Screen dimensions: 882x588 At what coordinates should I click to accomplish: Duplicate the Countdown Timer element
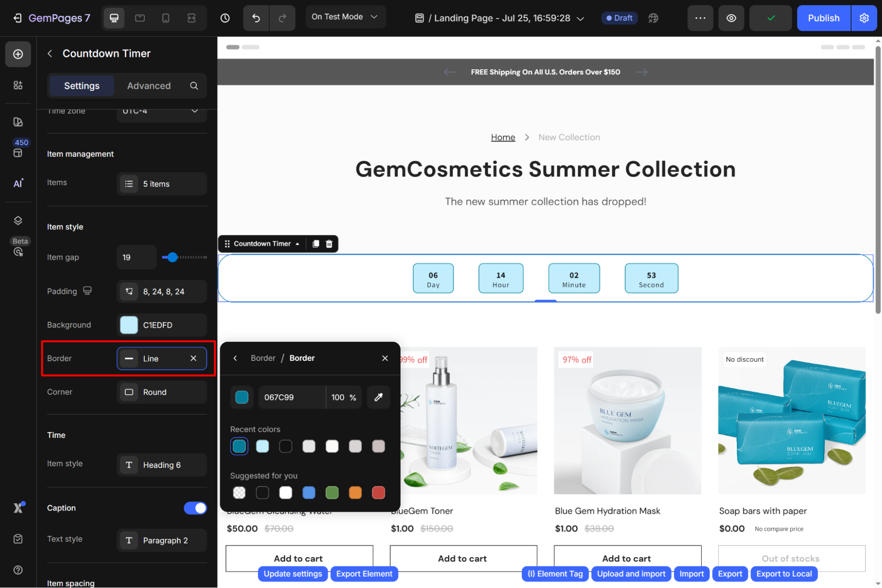click(315, 244)
